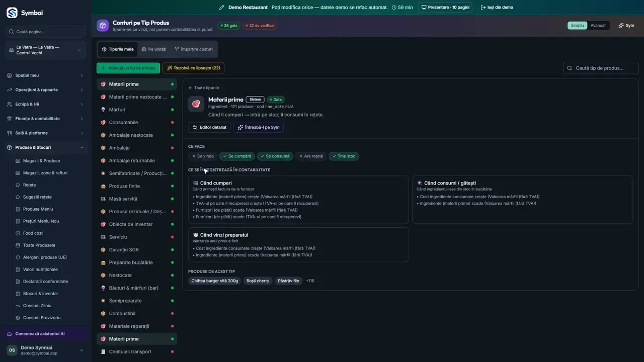The width and height of the screenshot is (644, 362).
Task: Switch to Avansat mode
Action: [x=598, y=26]
